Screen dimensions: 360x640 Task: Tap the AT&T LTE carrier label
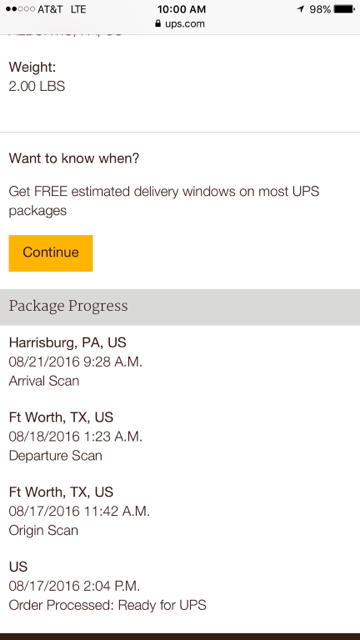[62, 9]
